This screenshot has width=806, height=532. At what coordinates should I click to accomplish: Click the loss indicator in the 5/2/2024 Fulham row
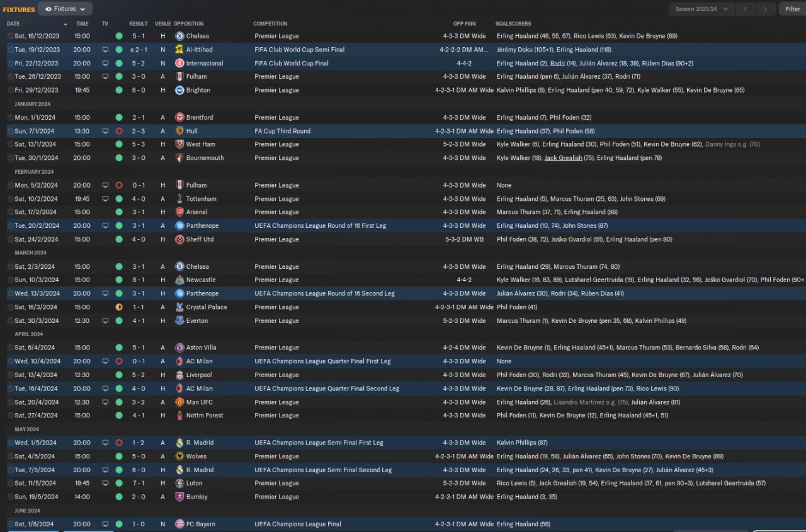point(119,185)
